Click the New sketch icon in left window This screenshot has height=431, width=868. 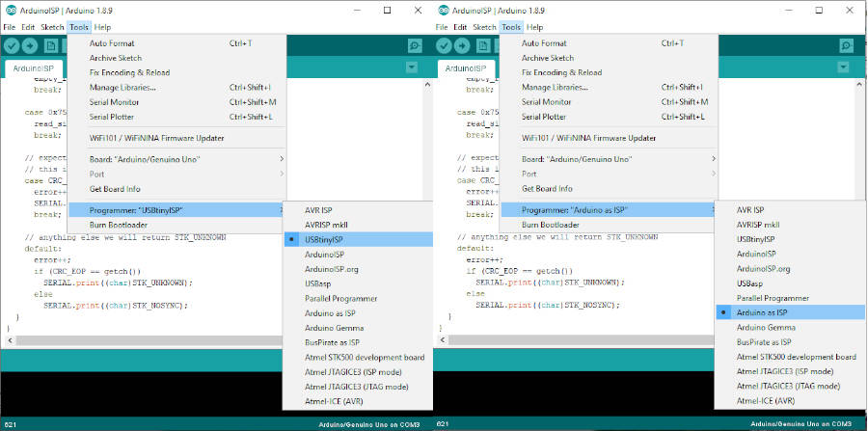coord(51,46)
